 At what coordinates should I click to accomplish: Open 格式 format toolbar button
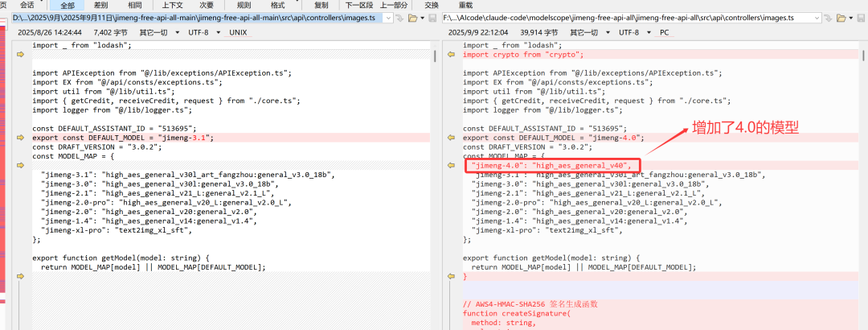277,5
